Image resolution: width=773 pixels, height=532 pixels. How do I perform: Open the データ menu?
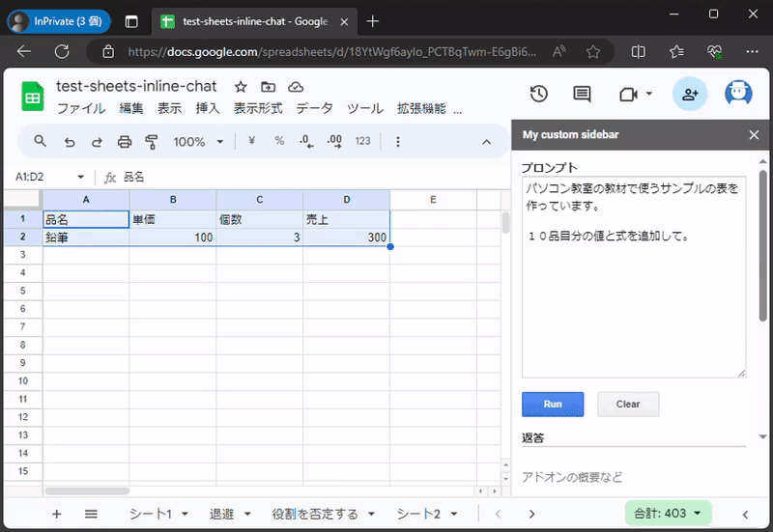coord(315,108)
